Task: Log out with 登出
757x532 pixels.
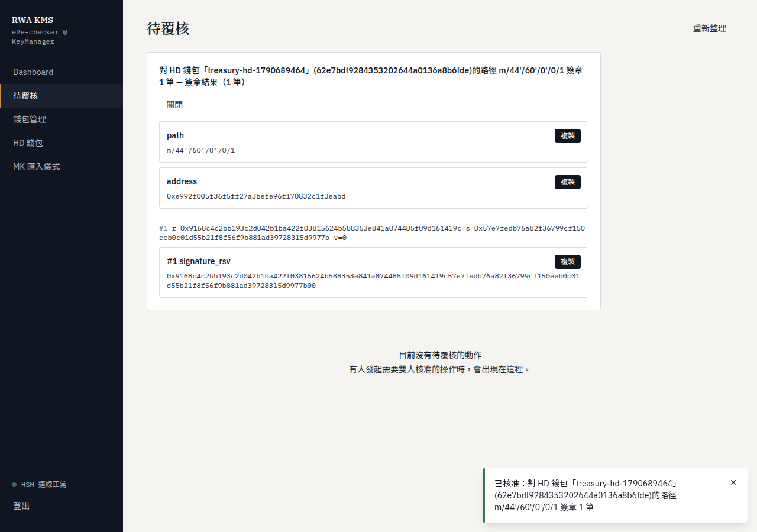Action: pyautogui.click(x=21, y=506)
